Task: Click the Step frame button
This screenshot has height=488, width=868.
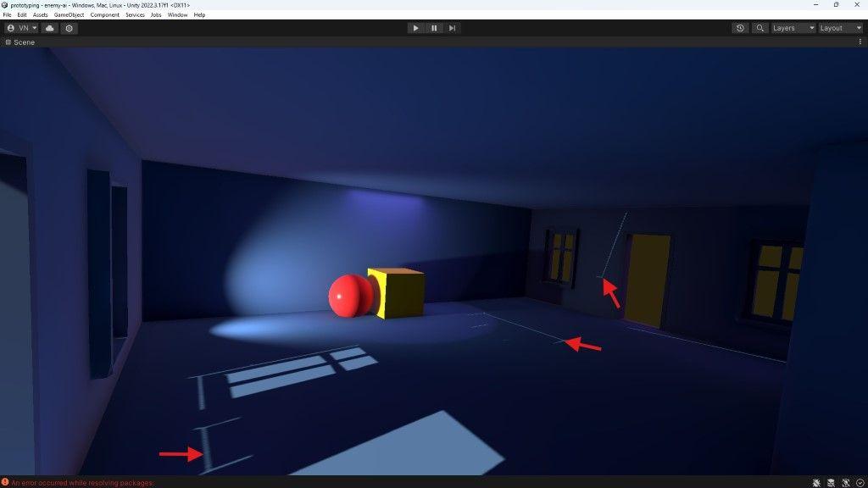Action: (x=452, y=27)
